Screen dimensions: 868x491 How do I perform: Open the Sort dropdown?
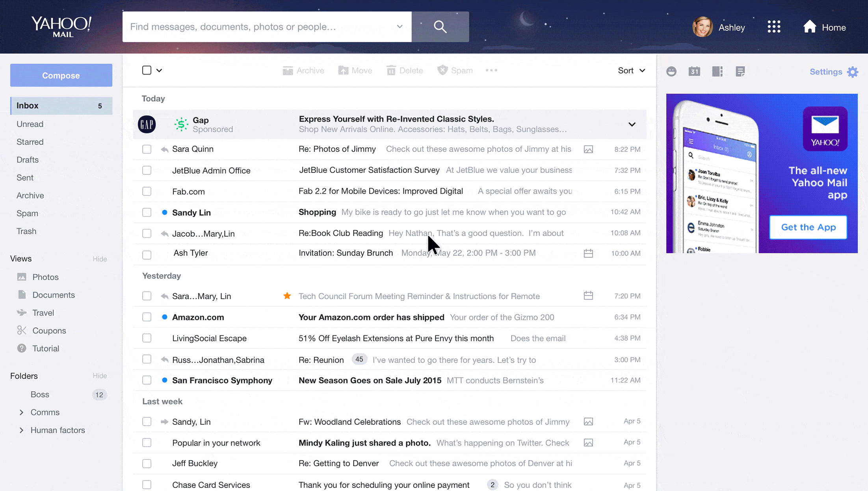point(631,70)
